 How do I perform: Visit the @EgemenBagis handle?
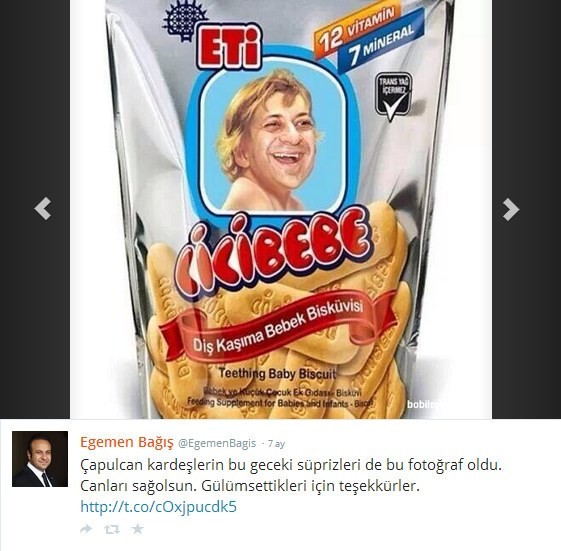point(217,443)
